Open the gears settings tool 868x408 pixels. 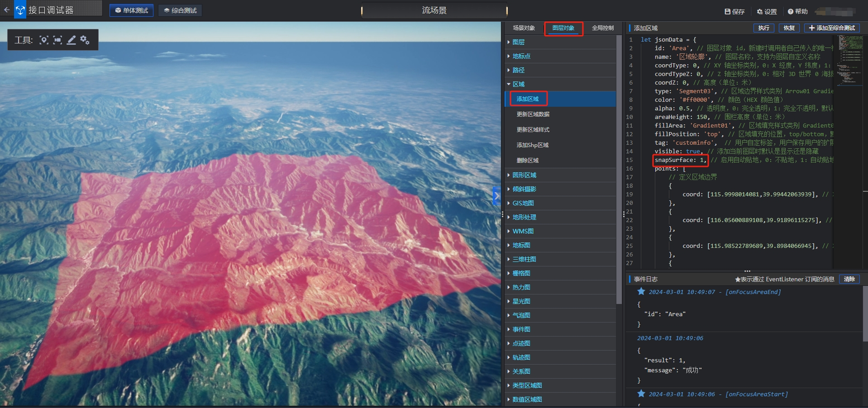click(x=85, y=40)
